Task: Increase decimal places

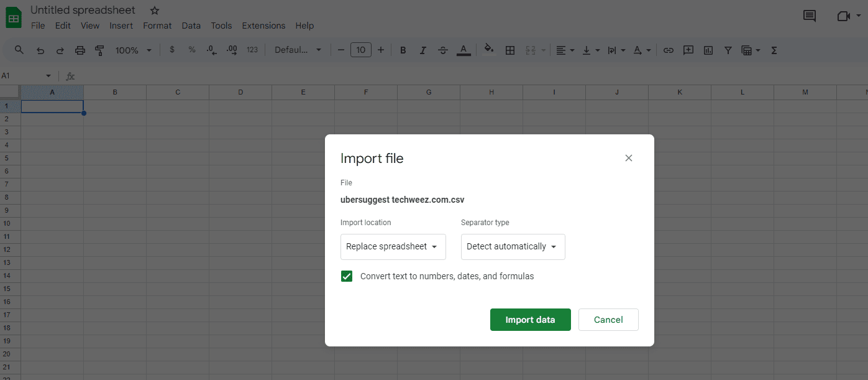Action: point(232,50)
